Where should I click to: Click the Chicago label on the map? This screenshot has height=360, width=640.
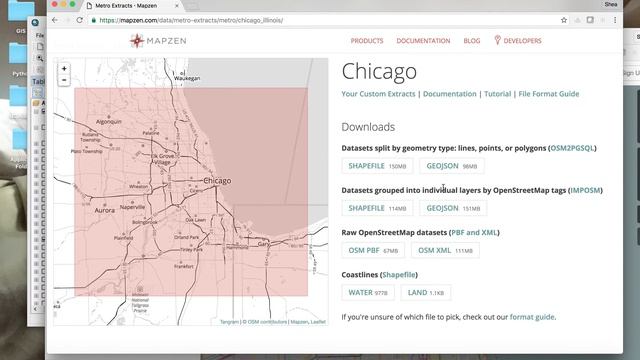[x=217, y=180]
